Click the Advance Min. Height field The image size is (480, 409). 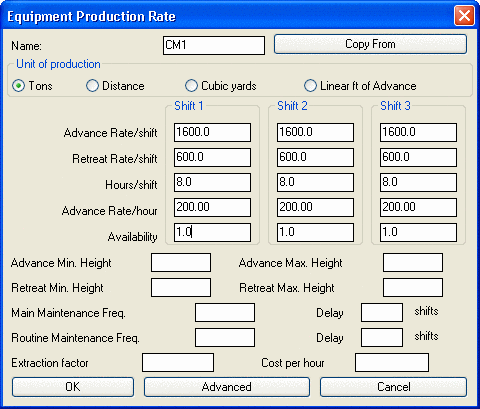181,262
